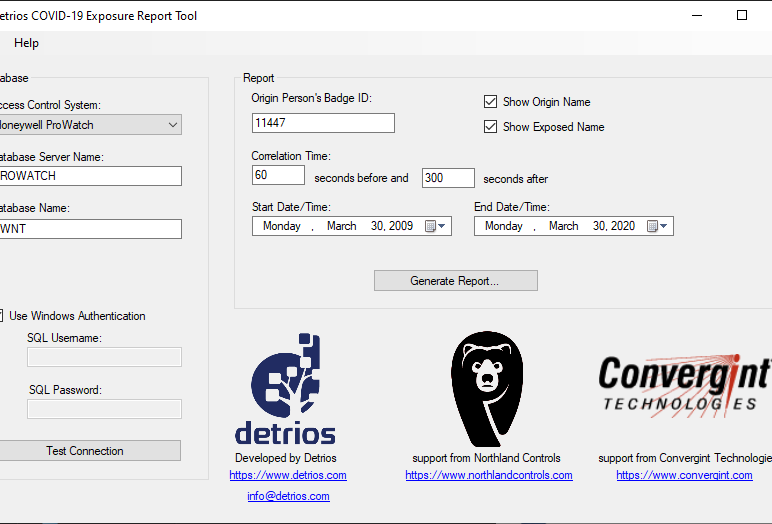Click the Test Connection button
Screen dimensions: 772x524
tap(85, 451)
